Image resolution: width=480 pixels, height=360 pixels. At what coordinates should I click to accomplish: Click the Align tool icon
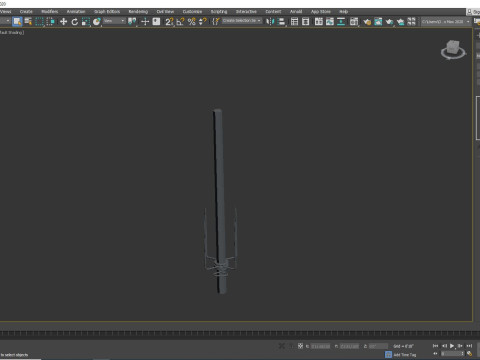pyautogui.click(x=281, y=22)
